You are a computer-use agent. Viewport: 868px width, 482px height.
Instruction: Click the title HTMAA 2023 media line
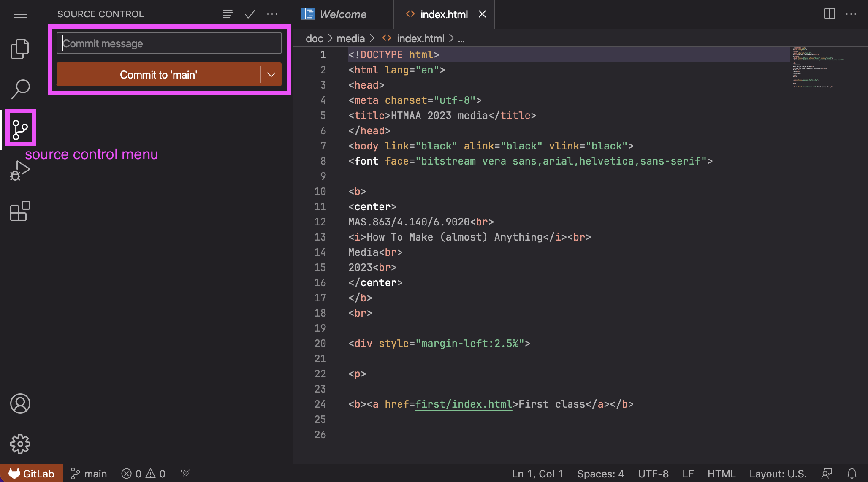tap(442, 115)
